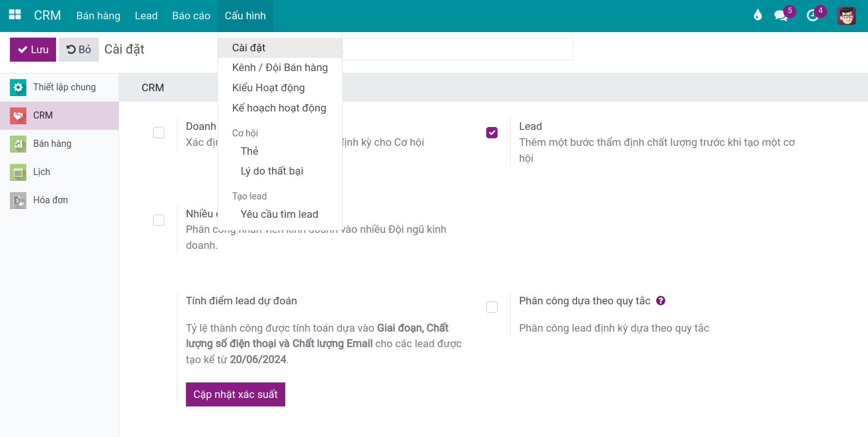The width and height of the screenshot is (868, 437).
Task: Open the Lead top menu
Action: point(146,16)
